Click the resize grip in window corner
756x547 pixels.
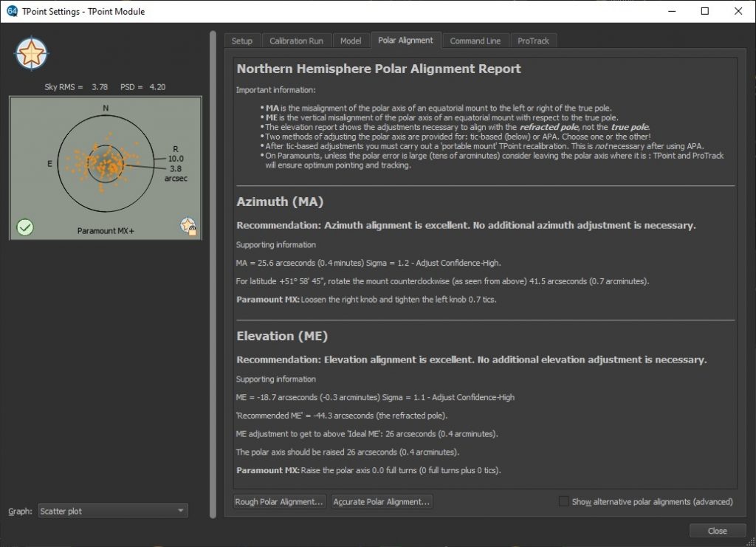click(x=750, y=542)
